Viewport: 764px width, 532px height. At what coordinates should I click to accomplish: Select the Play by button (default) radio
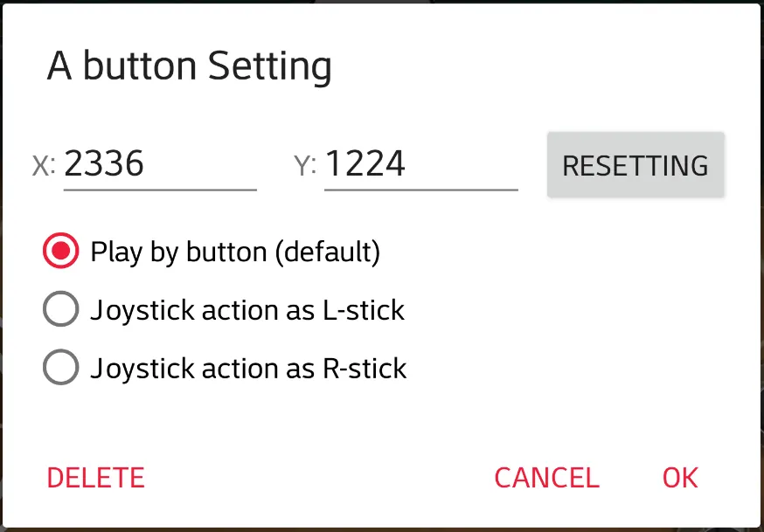60,252
